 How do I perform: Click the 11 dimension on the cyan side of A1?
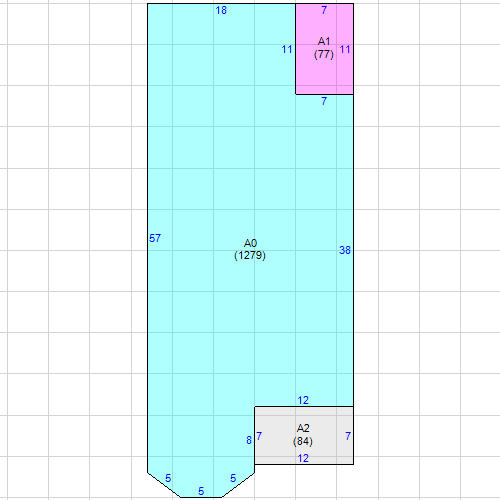point(287,49)
